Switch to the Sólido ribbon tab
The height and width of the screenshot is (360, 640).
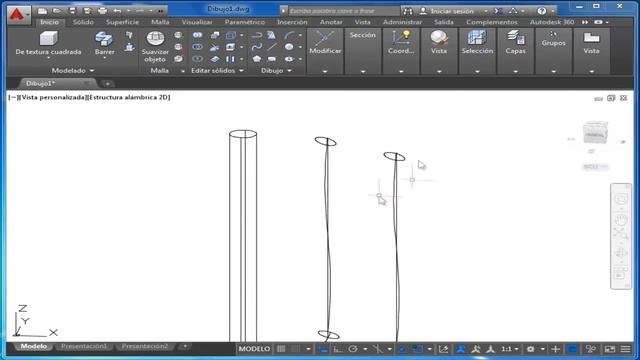(83, 22)
